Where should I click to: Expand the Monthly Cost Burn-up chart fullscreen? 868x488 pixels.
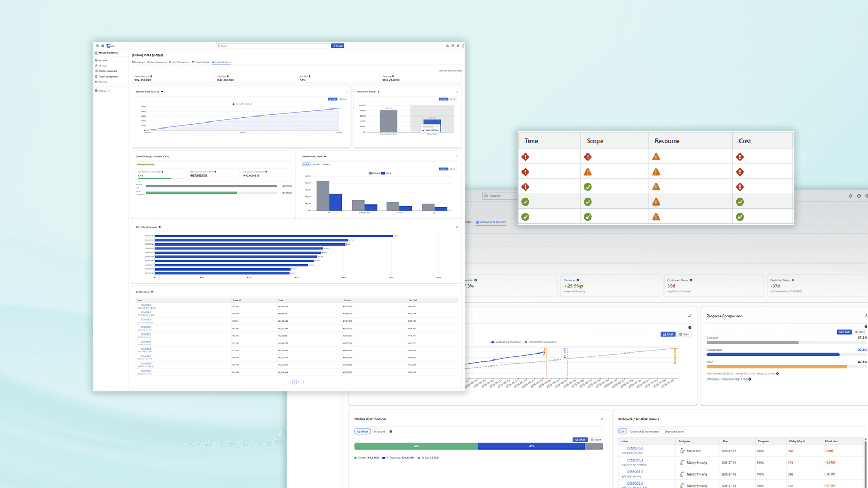[x=347, y=92]
